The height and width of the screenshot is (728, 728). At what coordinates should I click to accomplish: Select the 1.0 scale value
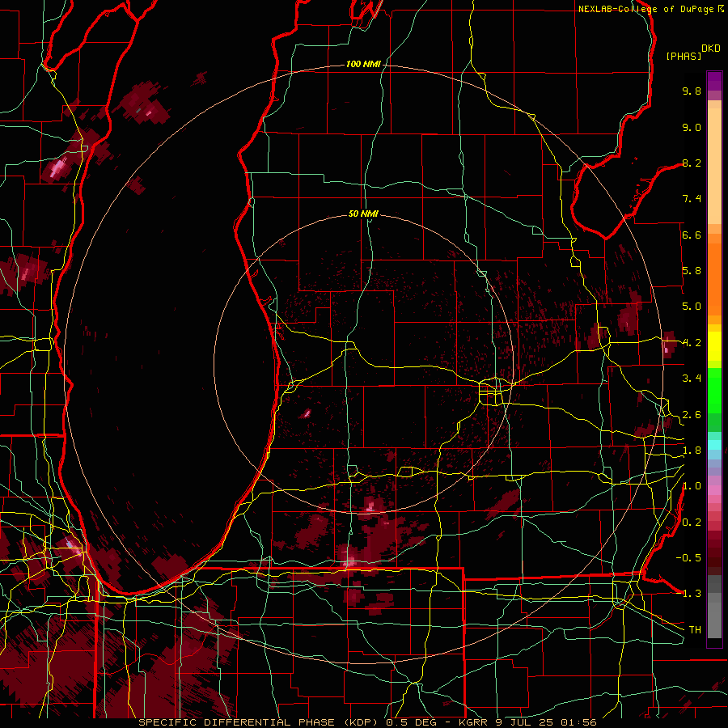coord(692,486)
